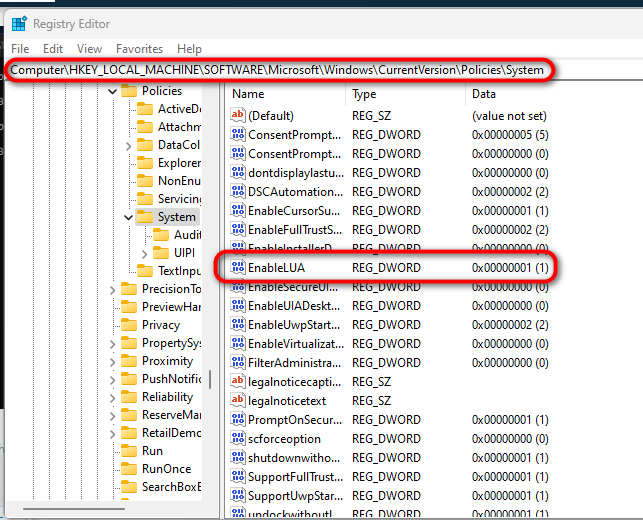
Task: Select the legalnoticecapti string icon
Action: pyautogui.click(x=238, y=381)
